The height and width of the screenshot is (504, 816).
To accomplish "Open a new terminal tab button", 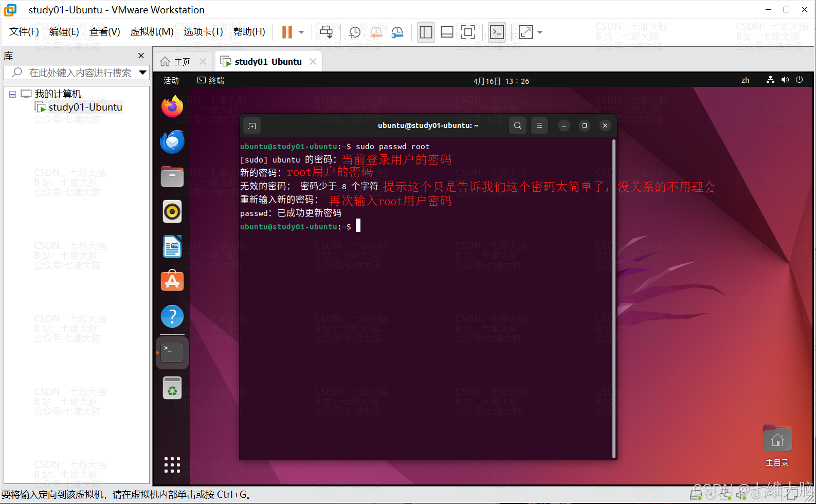I will click(x=252, y=125).
